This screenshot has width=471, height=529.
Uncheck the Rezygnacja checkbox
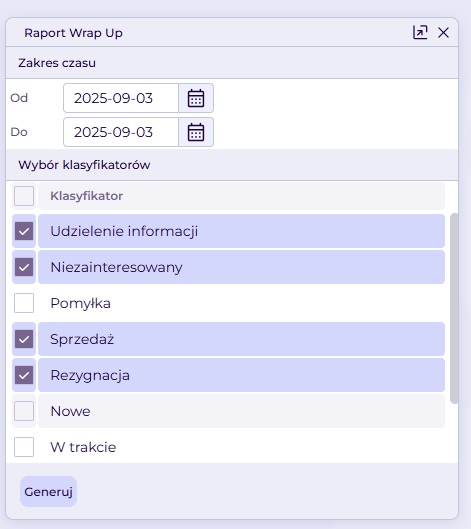[24, 375]
